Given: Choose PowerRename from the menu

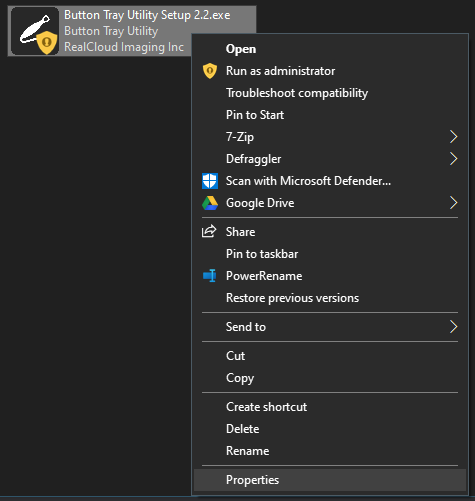Looking at the screenshot, I should click(x=330, y=276).
